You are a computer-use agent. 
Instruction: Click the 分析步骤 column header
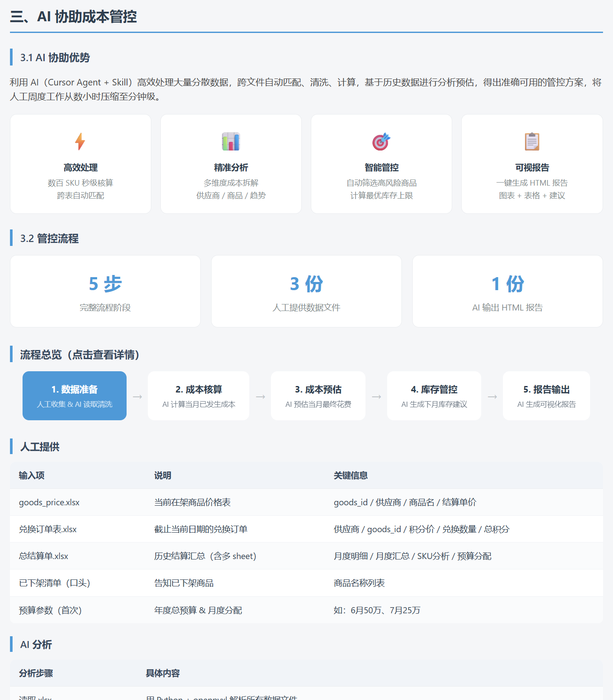[36, 673]
